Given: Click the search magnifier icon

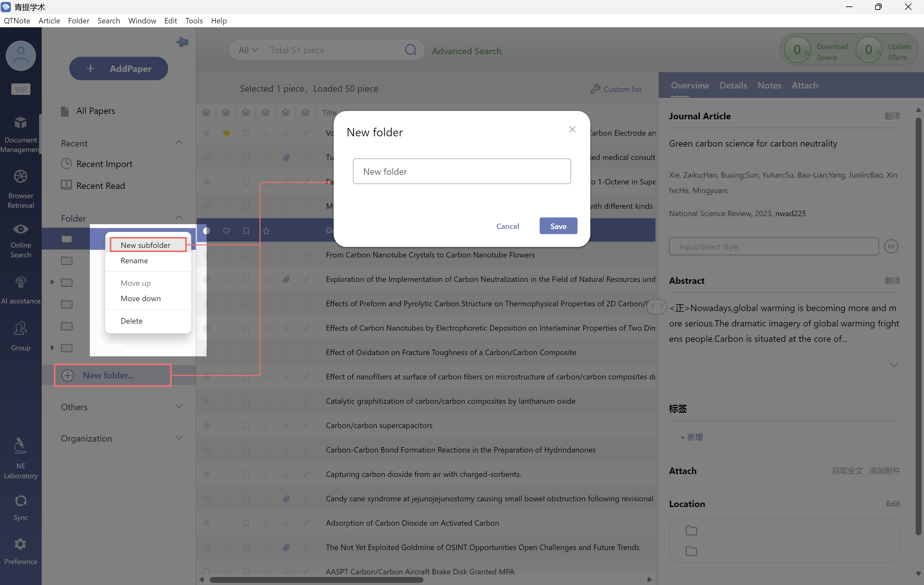Looking at the screenshot, I should pyautogui.click(x=410, y=49).
